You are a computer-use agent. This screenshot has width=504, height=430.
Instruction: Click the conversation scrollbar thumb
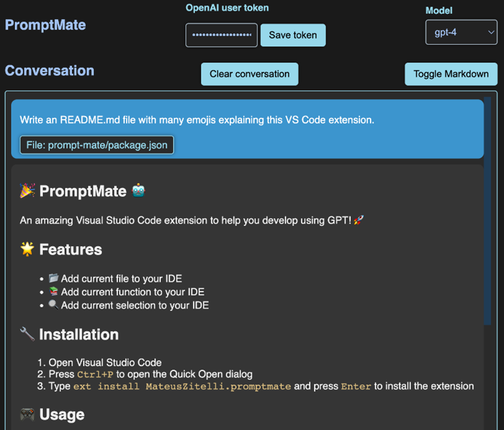tap(487, 211)
